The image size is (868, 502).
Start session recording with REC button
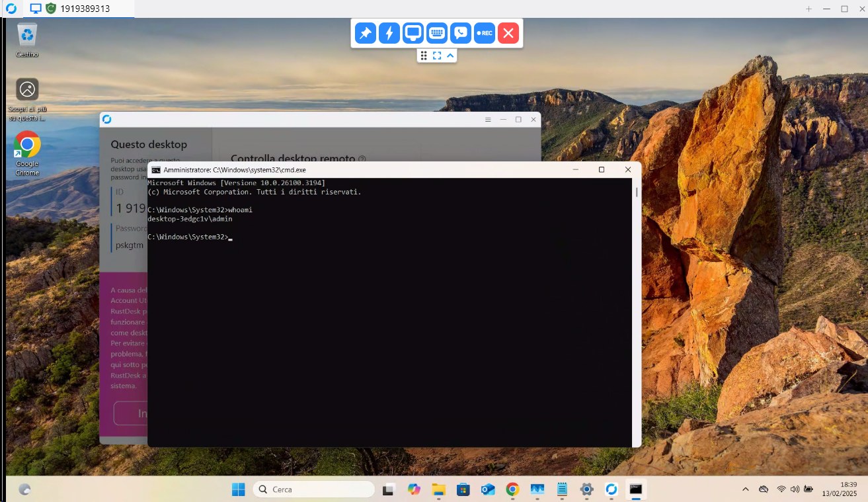click(484, 33)
